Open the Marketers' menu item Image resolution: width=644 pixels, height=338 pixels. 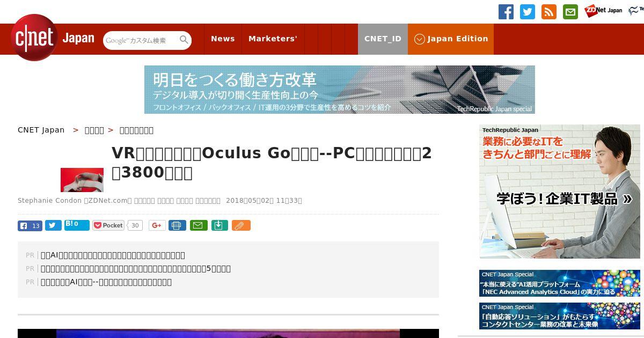pyautogui.click(x=273, y=39)
